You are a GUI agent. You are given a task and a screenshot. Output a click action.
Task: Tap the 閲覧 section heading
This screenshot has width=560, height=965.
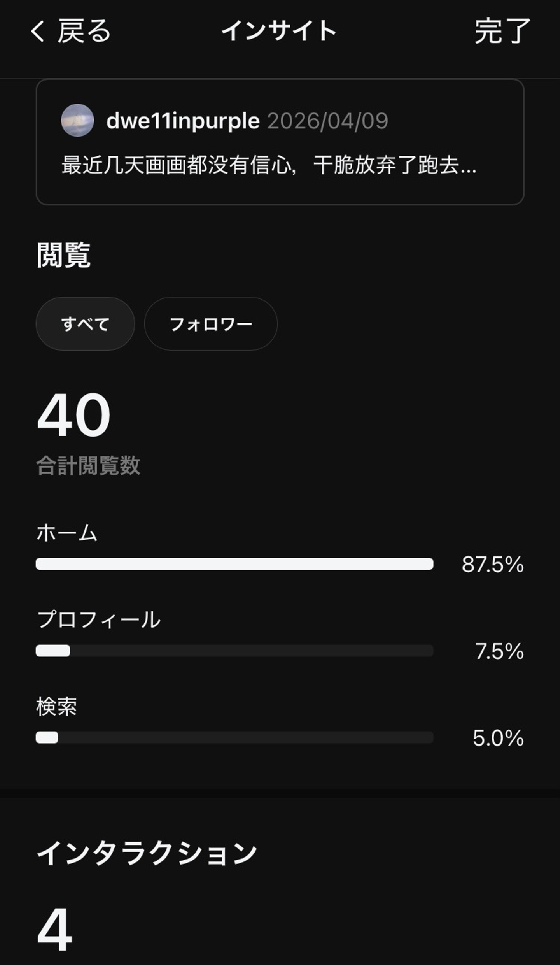(64, 255)
